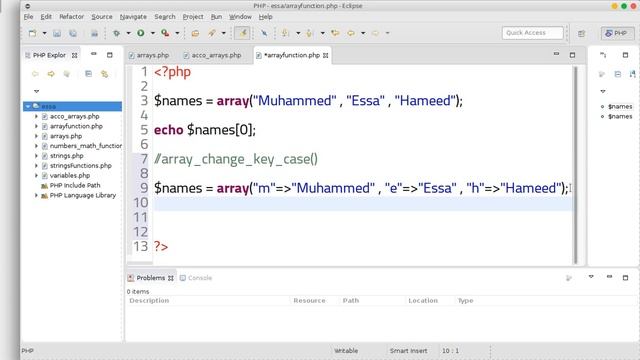This screenshot has width=640, height=360.
Task: Click the editor vertical scrollbar
Action: point(576,165)
